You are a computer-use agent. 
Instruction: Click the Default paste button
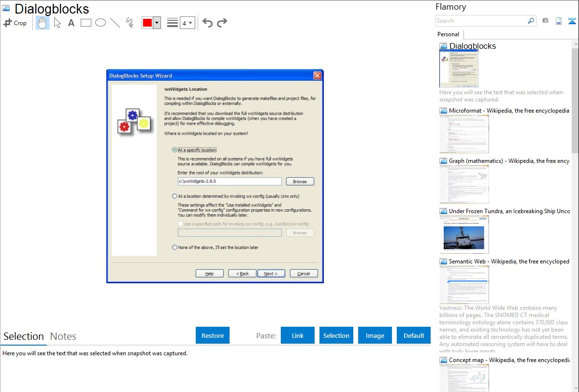point(414,335)
